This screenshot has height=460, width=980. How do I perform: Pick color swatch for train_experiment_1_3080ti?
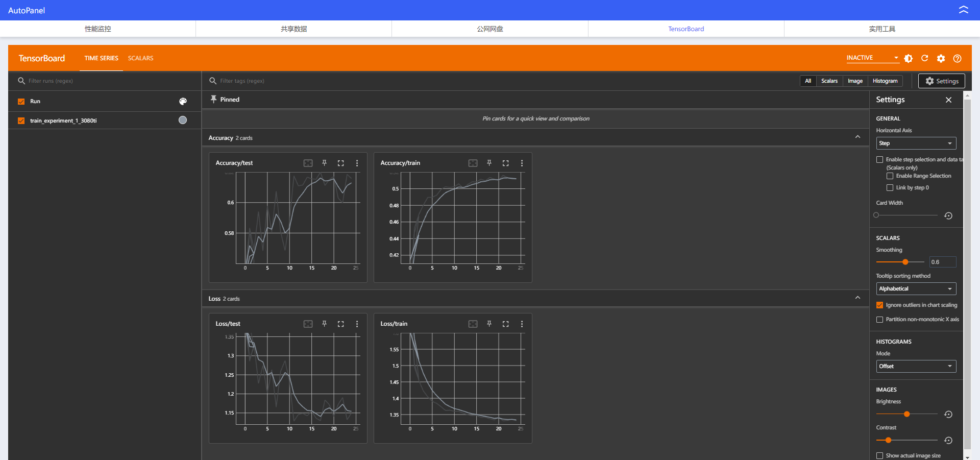[183, 120]
